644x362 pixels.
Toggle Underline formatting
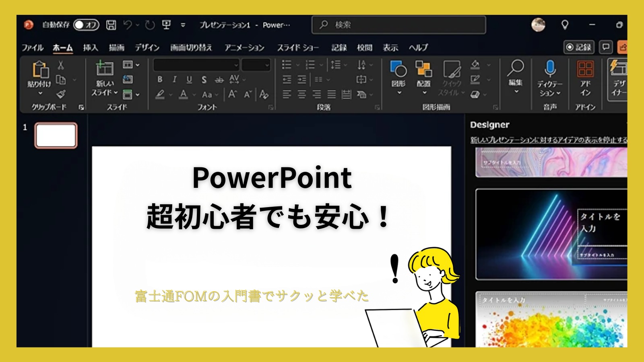point(189,80)
